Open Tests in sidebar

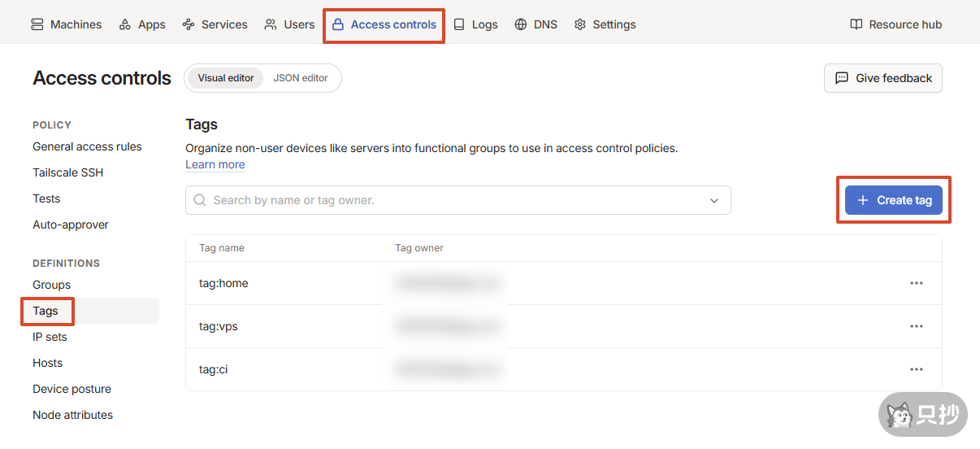point(46,198)
